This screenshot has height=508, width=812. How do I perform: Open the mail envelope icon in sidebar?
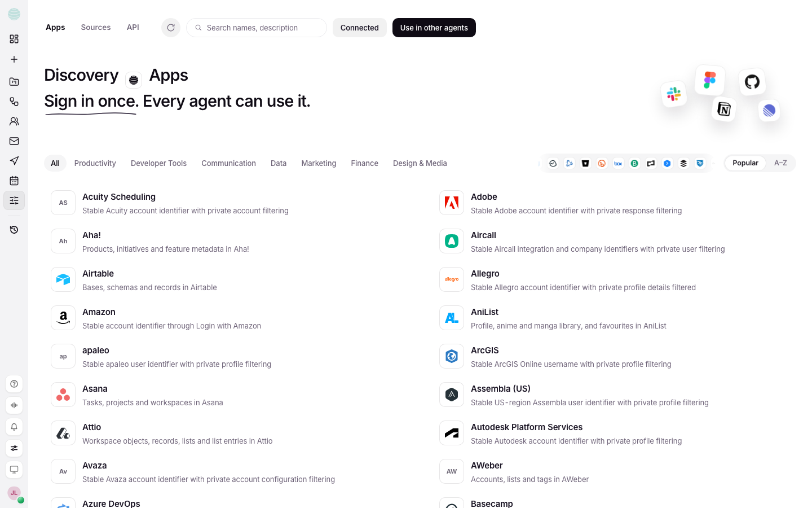(x=14, y=141)
